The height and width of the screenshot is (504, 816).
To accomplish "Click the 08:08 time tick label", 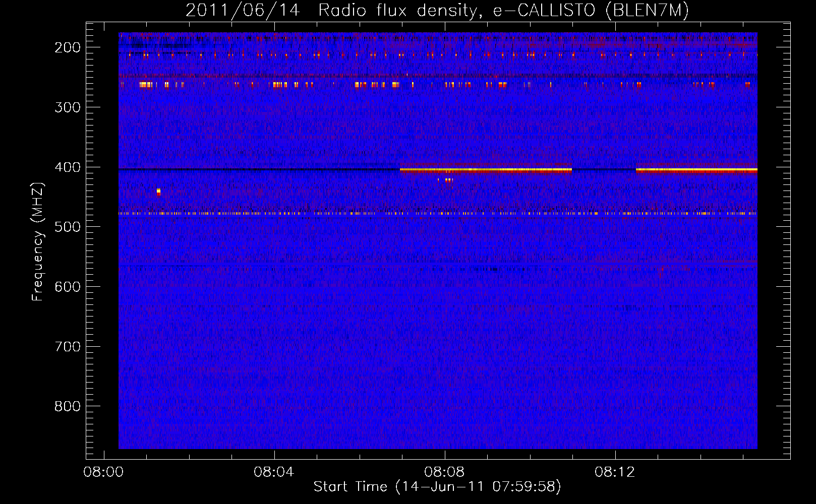I will point(444,472).
